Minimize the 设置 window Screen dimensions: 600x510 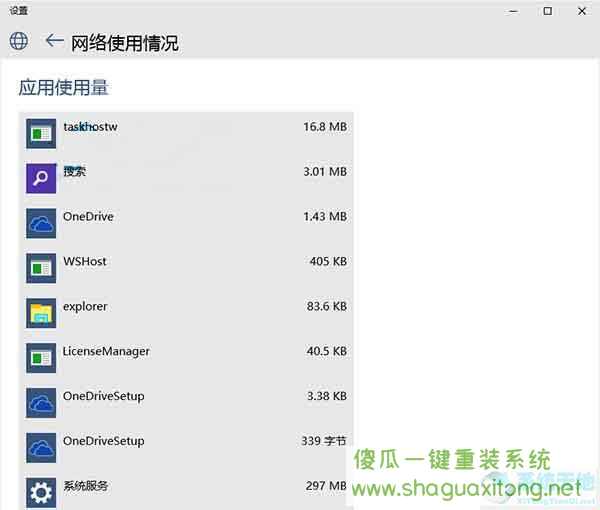[514, 11]
